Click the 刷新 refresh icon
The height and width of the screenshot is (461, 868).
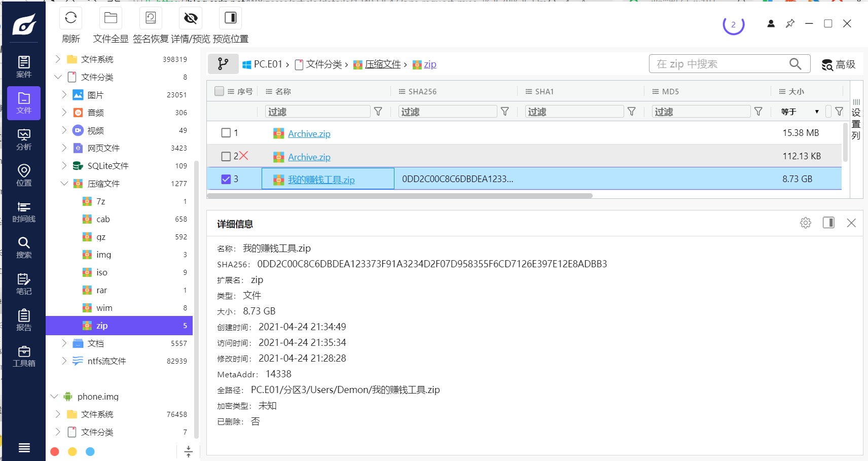[70, 18]
